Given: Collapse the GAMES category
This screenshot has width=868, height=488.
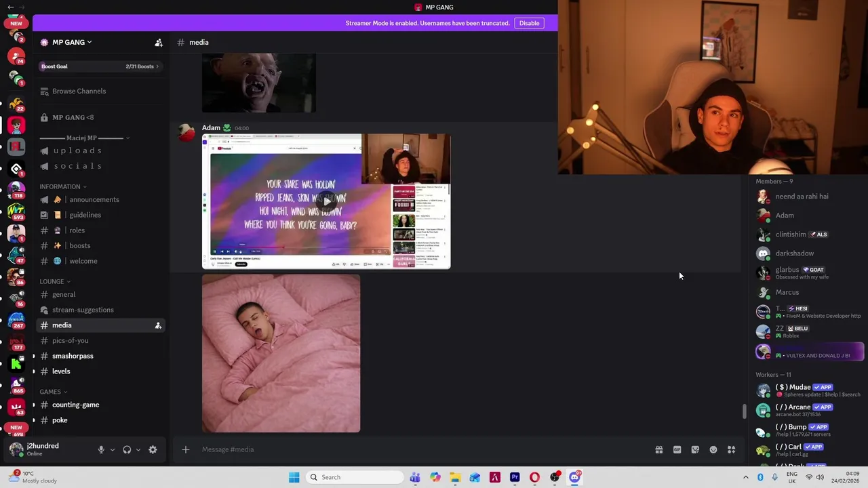Looking at the screenshot, I should click(54, 392).
